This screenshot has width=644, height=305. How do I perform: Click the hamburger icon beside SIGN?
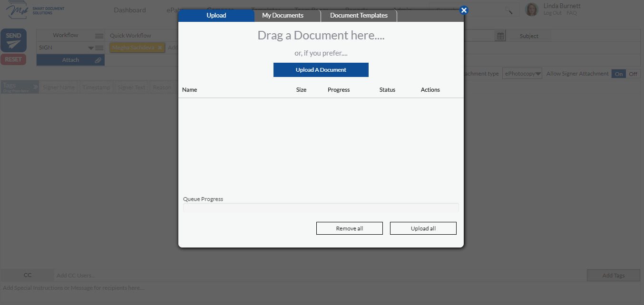coord(99,47)
